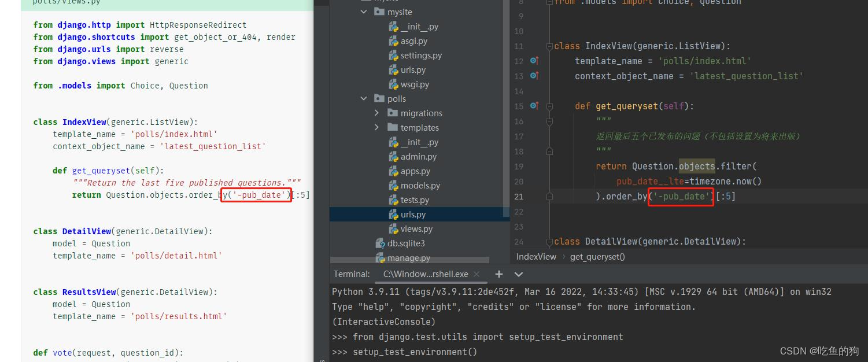
Task: Click line number 21 in the gutter
Action: click(518, 197)
